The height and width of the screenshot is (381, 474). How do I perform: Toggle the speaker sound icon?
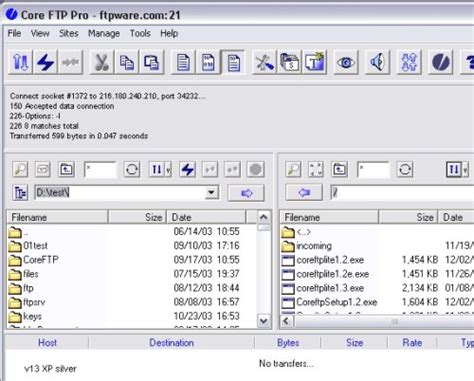pos(377,62)
